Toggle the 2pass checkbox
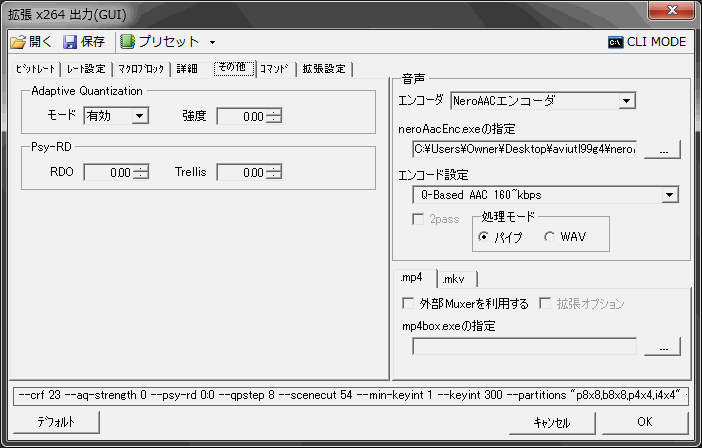This screenshot has width=702, height=448. pos(418,219)
